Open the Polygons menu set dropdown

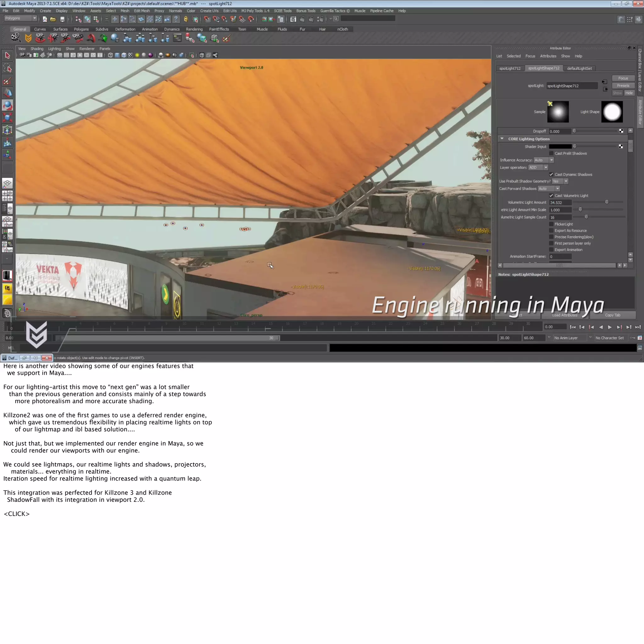(x=20, y=18)
